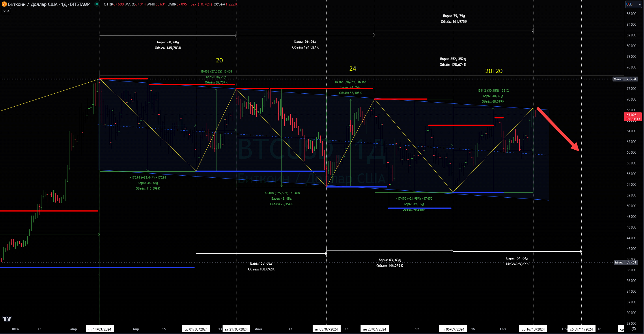Open chart settings gear icon on time axis
The width and height of the screenshot is (644, 334).
tap(634, 329)
